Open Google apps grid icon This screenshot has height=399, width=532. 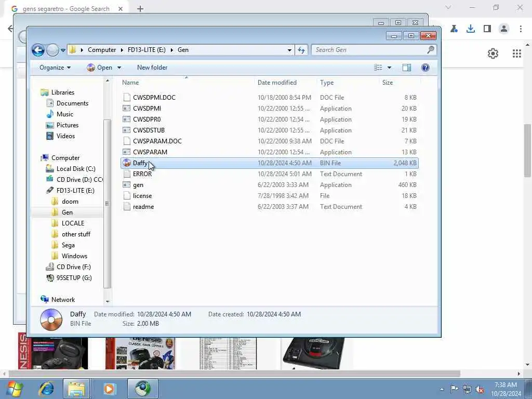(516, 54)
